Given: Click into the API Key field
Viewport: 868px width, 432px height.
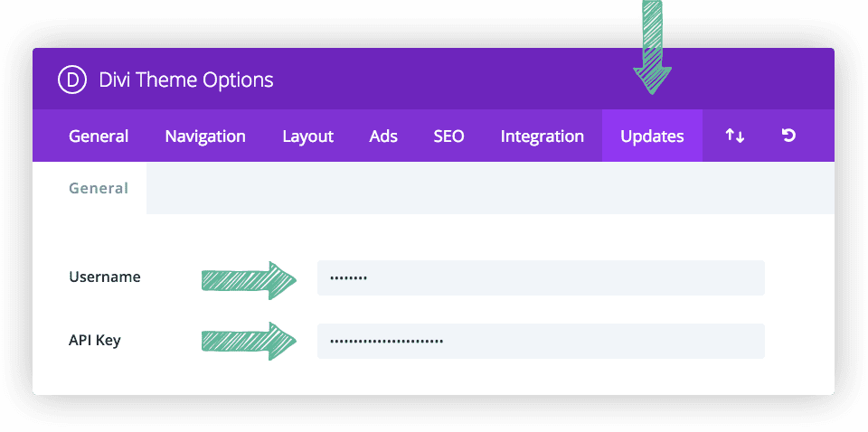Looking at the screenshot, I should point(541,341).
